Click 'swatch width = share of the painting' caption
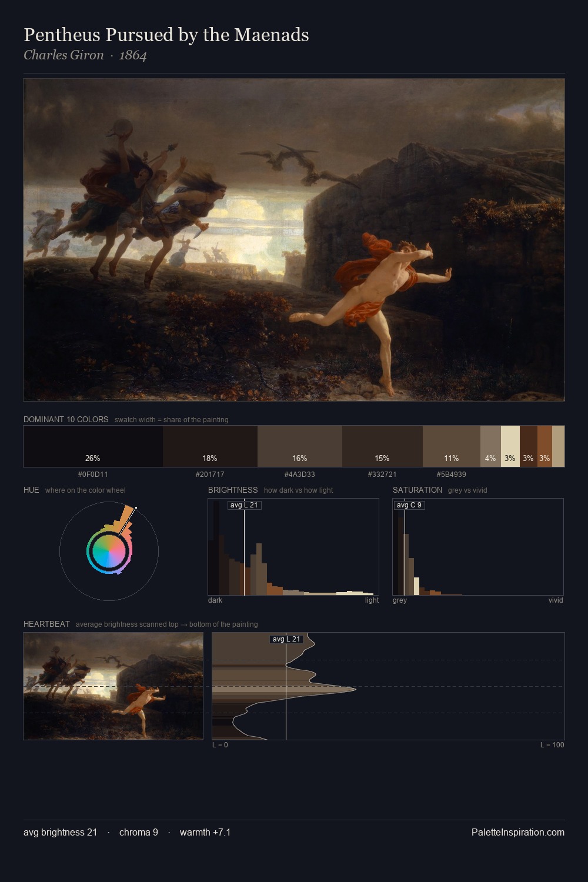 pyautogui.click(x=172, y=420)
